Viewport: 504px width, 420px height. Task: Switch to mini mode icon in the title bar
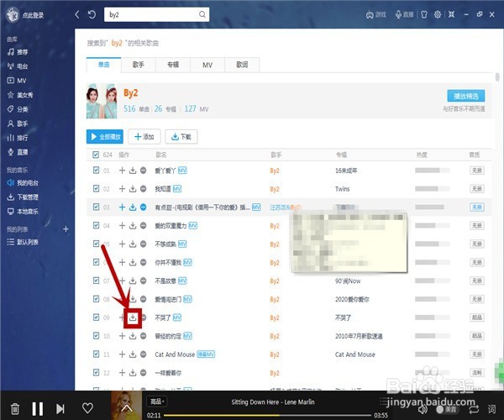452,14
